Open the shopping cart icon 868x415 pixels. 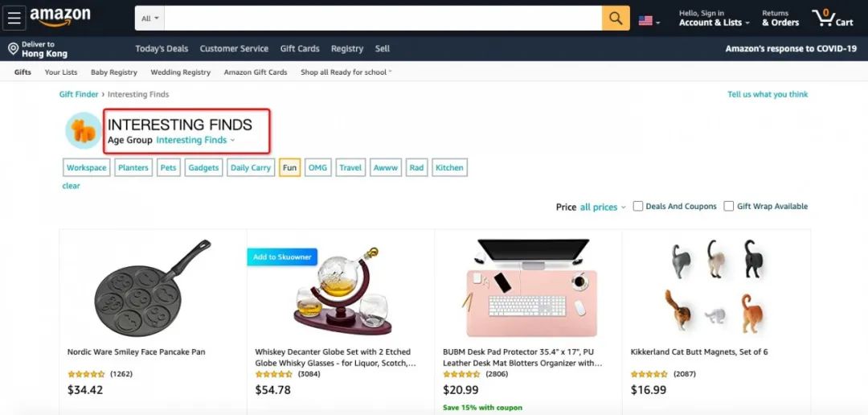point(833,18)
